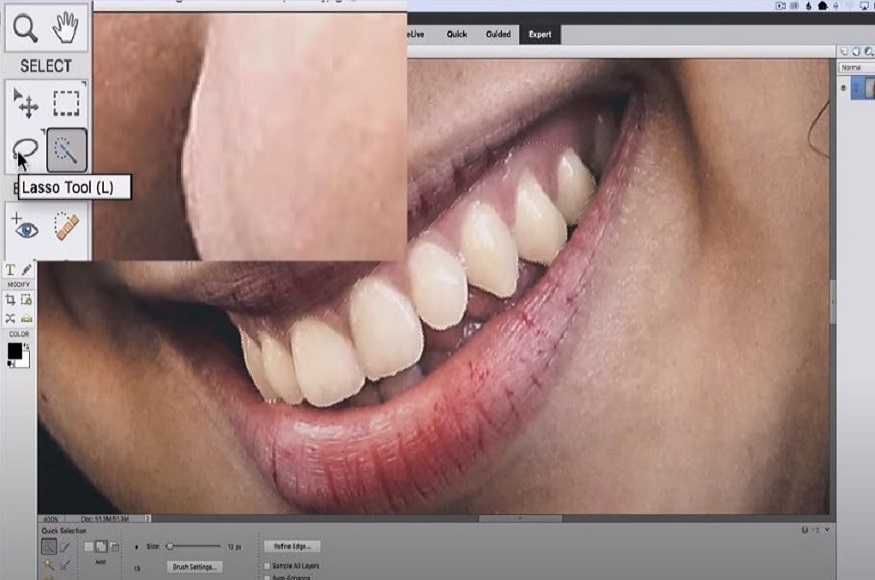
Task: Click the horizontal scrollbar under the canvas
Action: coord(521,519)
